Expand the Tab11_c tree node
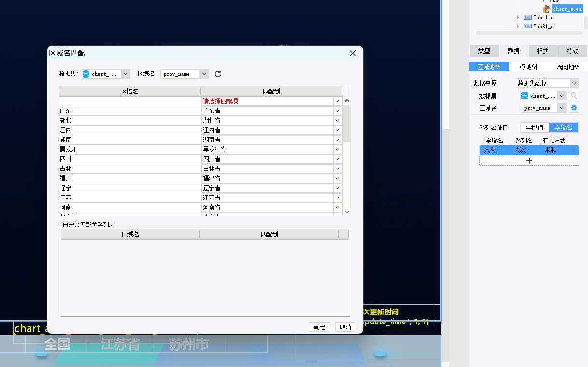The image size is (588, 367). [518, 17]
